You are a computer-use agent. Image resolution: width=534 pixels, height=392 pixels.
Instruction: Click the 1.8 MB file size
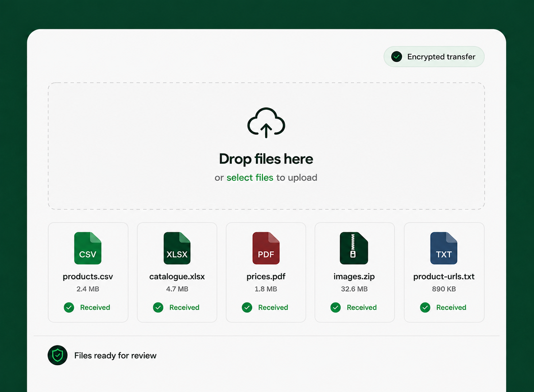click(x=266, y=289)
